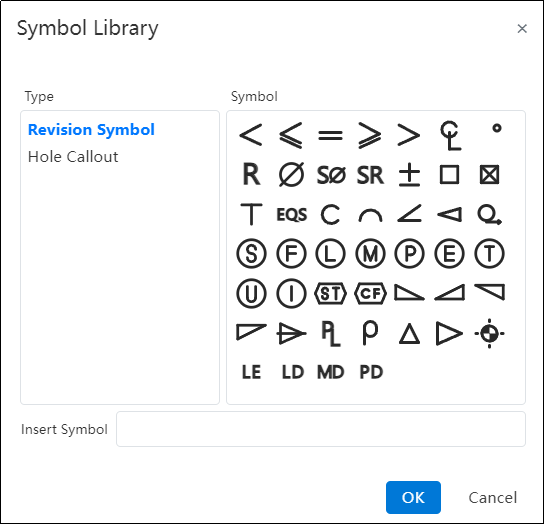The image size is (544, 526).
Task: Cancel the Symbol Library dialog
Action: pyautogui.click(x=493, y=498)
